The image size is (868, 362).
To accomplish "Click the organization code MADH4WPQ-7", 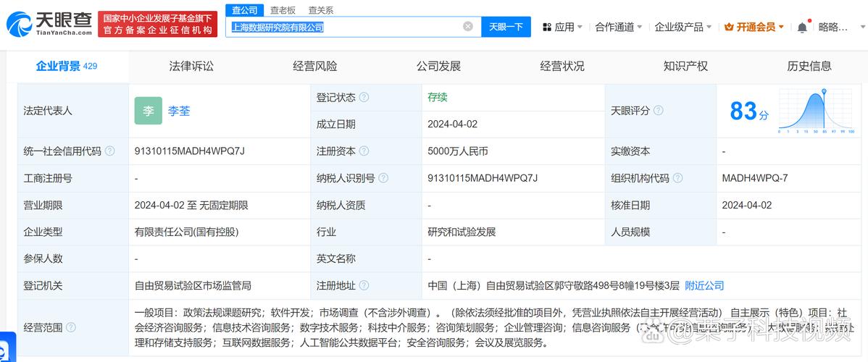I will [754, 178].
